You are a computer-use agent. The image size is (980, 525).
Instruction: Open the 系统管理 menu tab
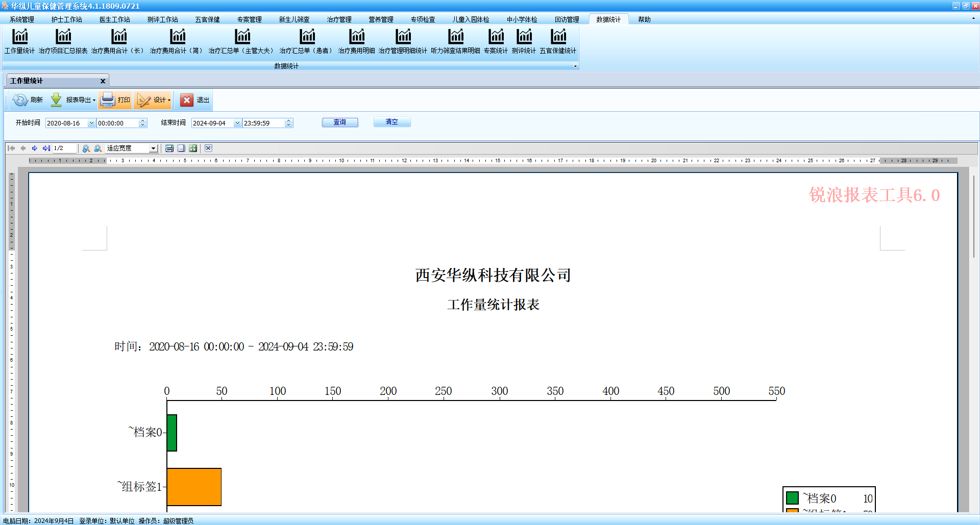tap(22, 19)
